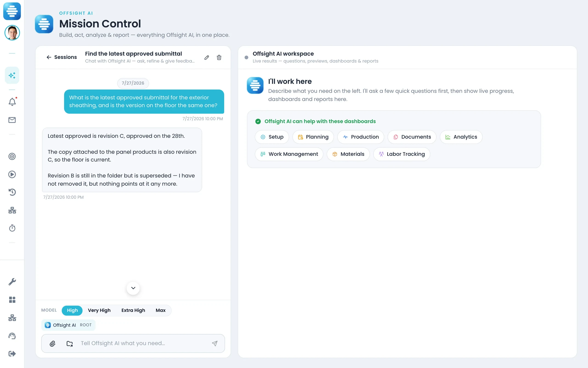Delete session with the trash icon
588x368 pixels.
219,57
